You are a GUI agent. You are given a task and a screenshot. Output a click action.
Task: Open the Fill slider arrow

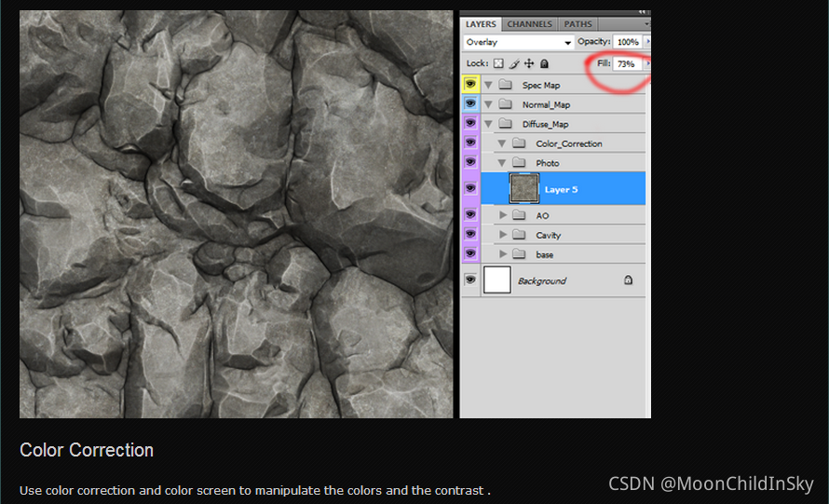click(647, 63)
